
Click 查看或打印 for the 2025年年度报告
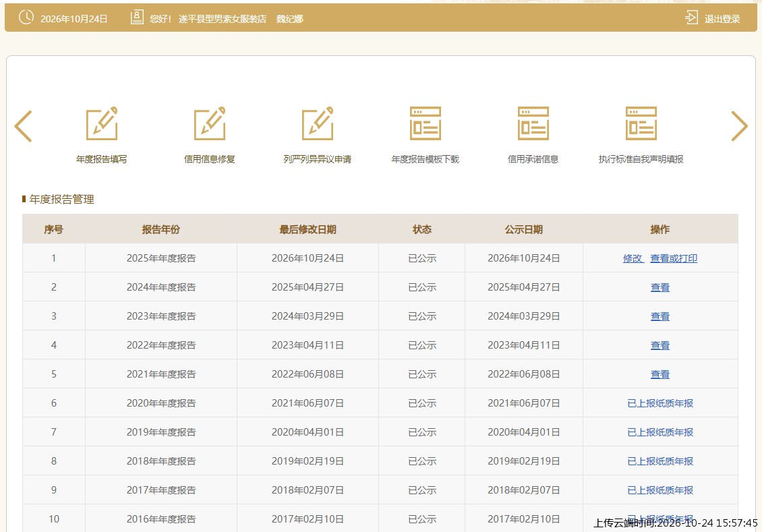coord(674,258)
